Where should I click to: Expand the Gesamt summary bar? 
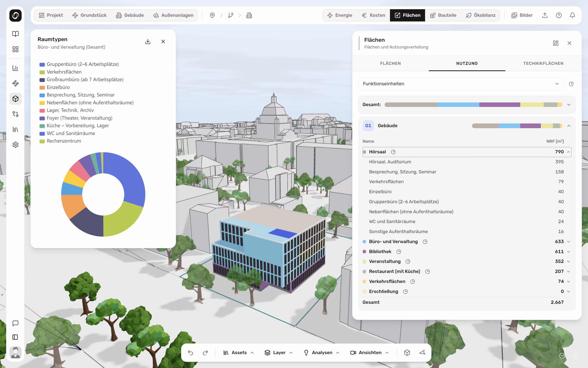click(569, 105)
